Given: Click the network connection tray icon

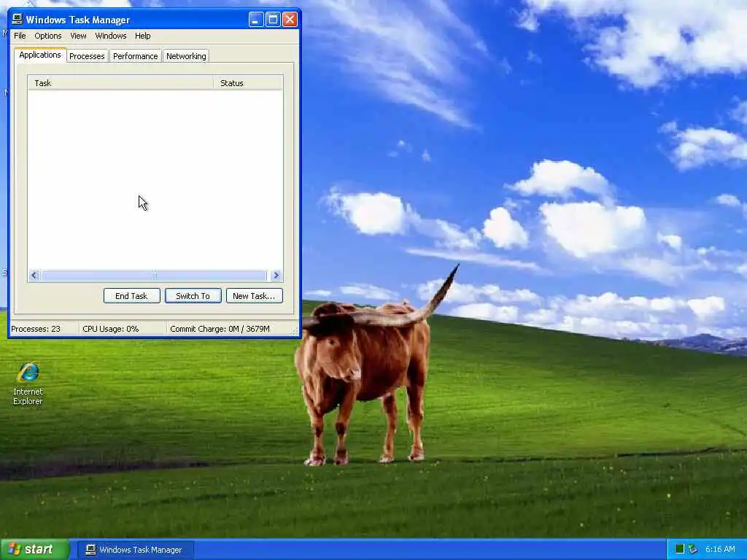Looking at the screenshot, I should 693,549.
